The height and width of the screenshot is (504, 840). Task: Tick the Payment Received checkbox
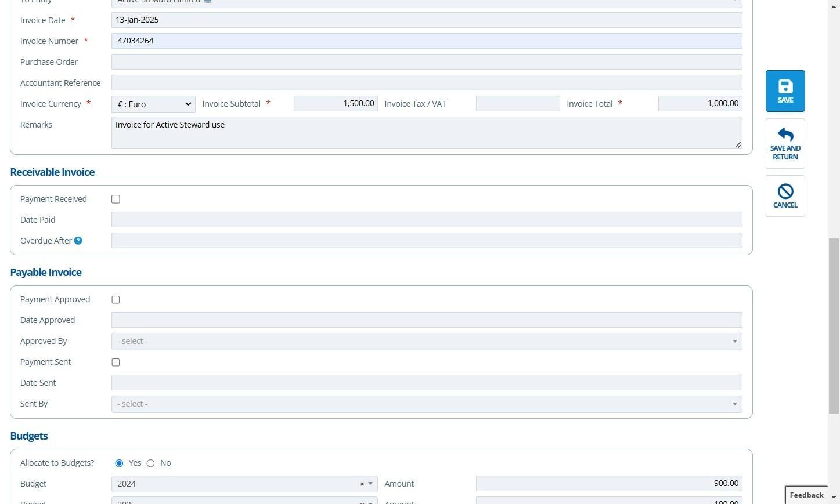click(x=116, y=200)
